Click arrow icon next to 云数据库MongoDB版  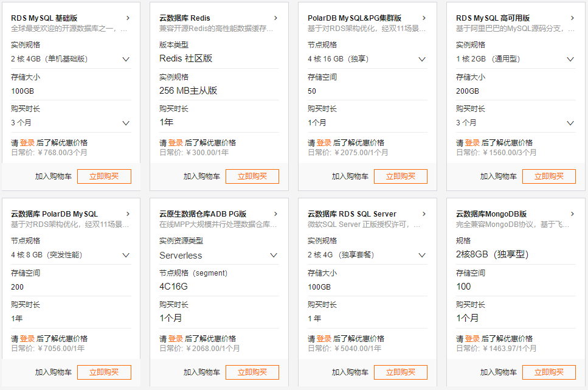pyautogui.click(x=573, y=214)
